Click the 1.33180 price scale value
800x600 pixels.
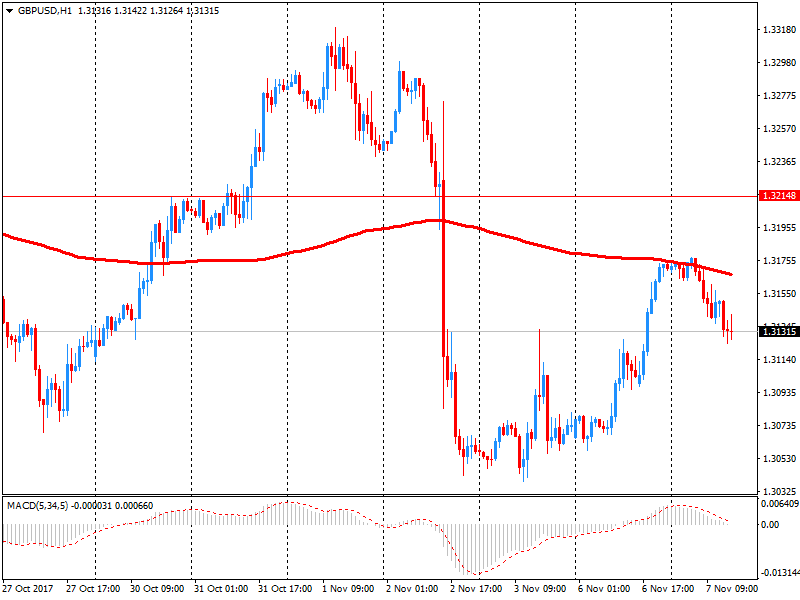pos(779,30)
